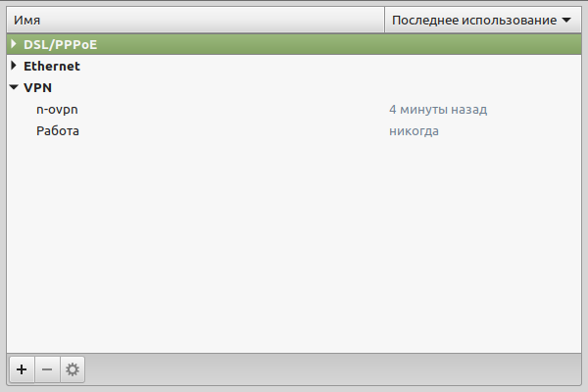Select the Ethernet category label
Image resolution: width=588 pixels, height=392 pixels.
pos(52,66)
